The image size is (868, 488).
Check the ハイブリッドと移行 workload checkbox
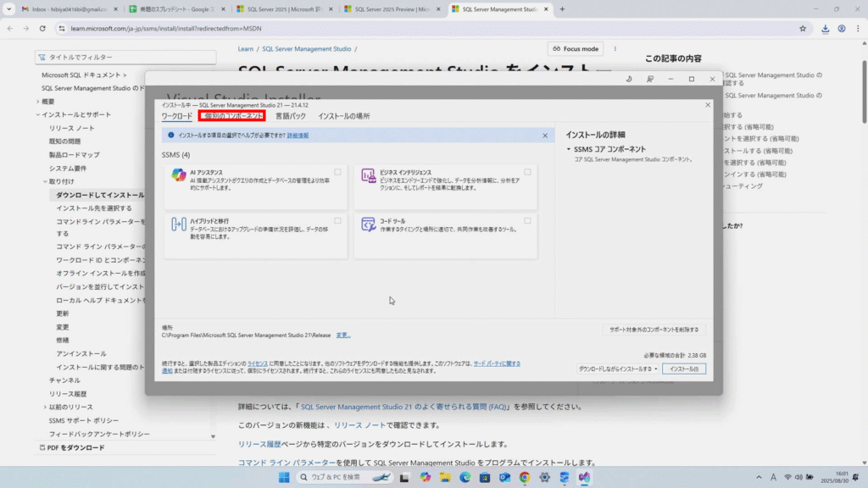(x=337, y=221)
